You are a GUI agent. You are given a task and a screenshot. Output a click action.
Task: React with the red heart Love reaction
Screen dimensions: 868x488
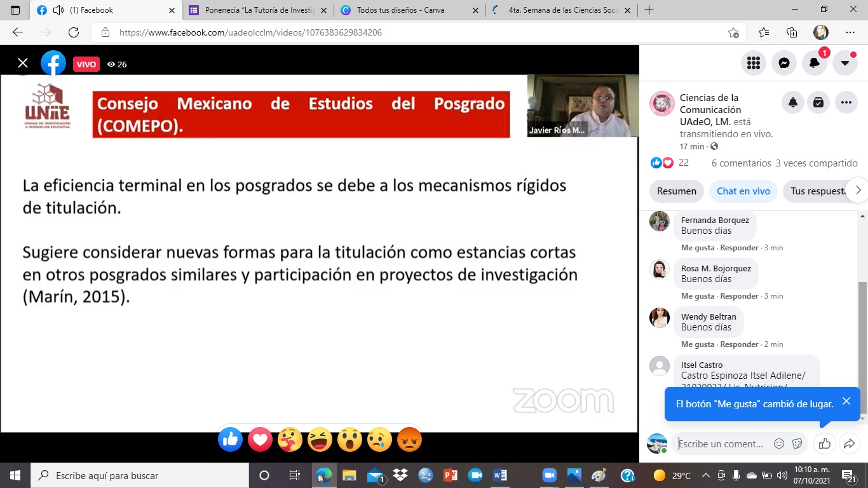click(x=260, y=439)
